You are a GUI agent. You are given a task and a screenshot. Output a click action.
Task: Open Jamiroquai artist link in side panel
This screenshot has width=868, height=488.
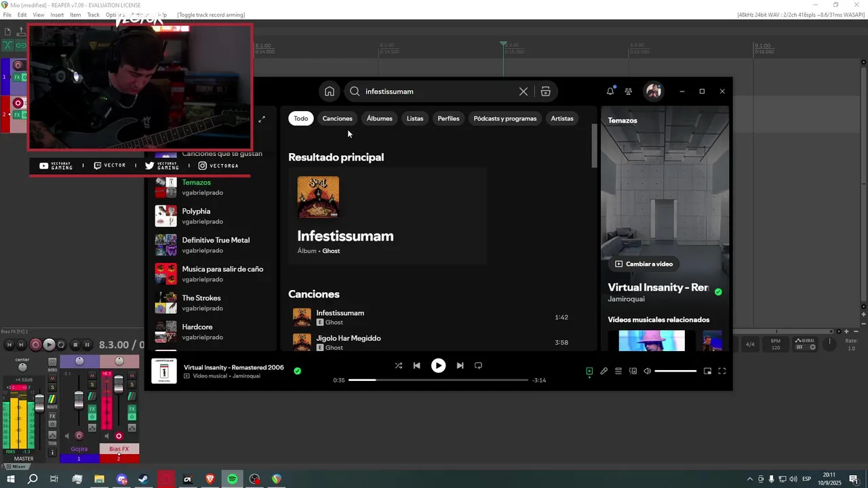(626, 299)
